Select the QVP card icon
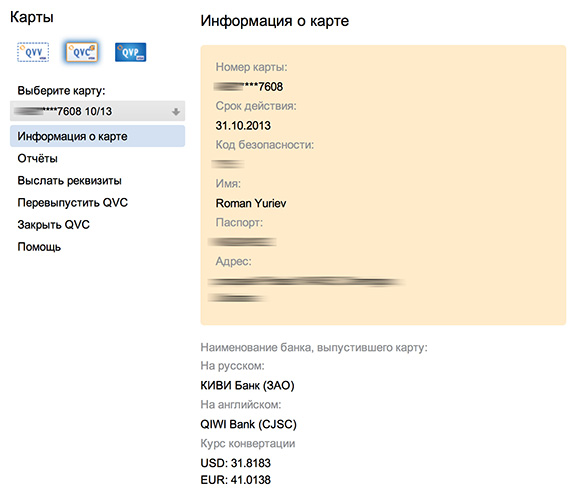 pyautogui.click(x=131, y=52)
